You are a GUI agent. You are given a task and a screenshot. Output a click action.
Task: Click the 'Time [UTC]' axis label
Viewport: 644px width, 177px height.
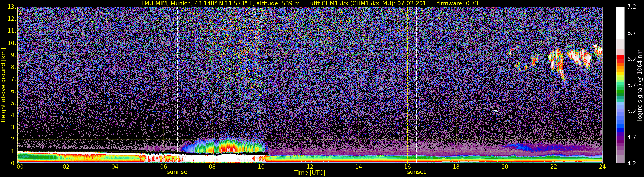pos(310,173)
